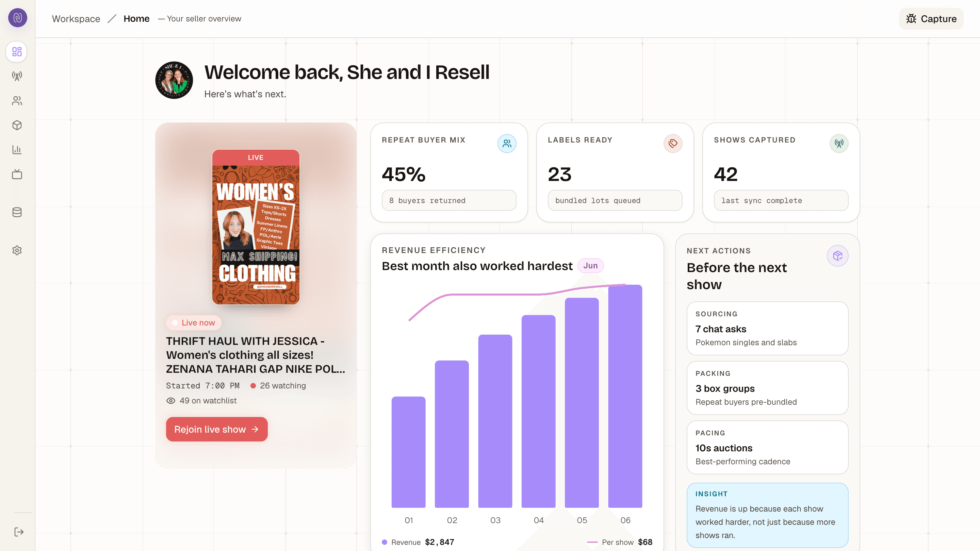Click the Revenue $2,847 legend entry

pyautogui.click(x=418, y=542)
